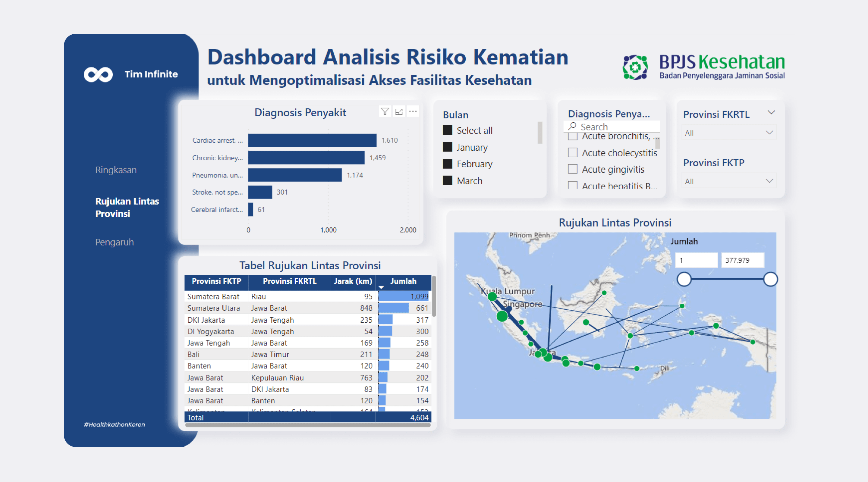Click the Jumlah maximum value 377,979 field
The width and height of the screenshot is (868, 482).
(x=742, y=260)
